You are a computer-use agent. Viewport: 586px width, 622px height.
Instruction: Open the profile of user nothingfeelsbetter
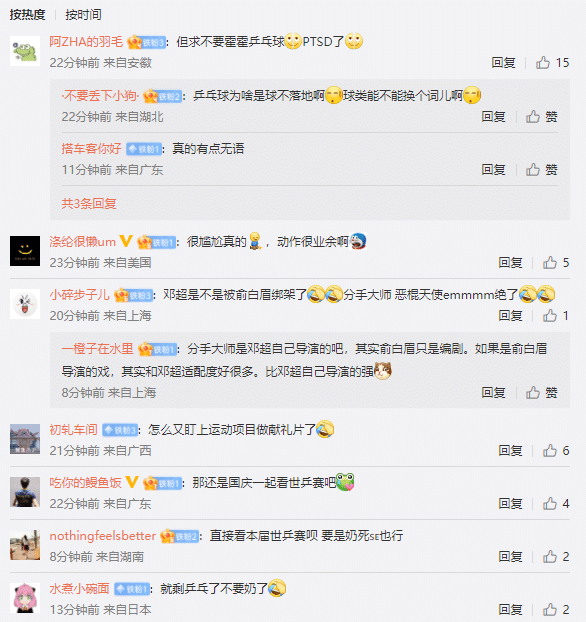click(x=102, y=536)
